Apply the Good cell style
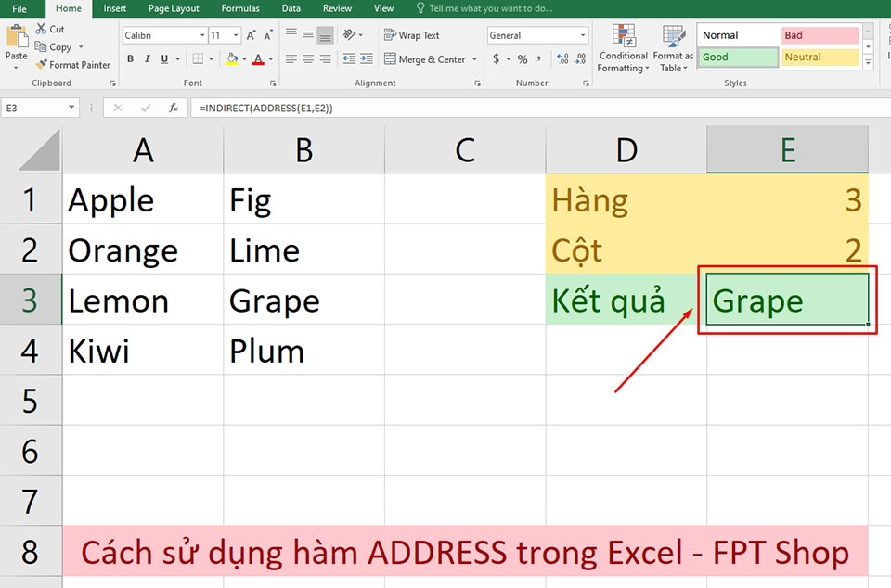This screenshot has height=588, width=891. tap(736, 57)
